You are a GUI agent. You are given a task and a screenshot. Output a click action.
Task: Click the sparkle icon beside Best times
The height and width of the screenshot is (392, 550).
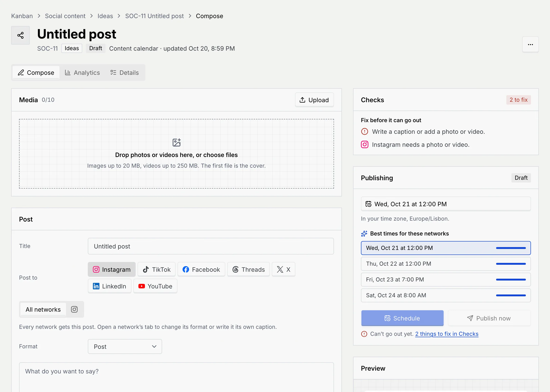[x=364, y=234]
